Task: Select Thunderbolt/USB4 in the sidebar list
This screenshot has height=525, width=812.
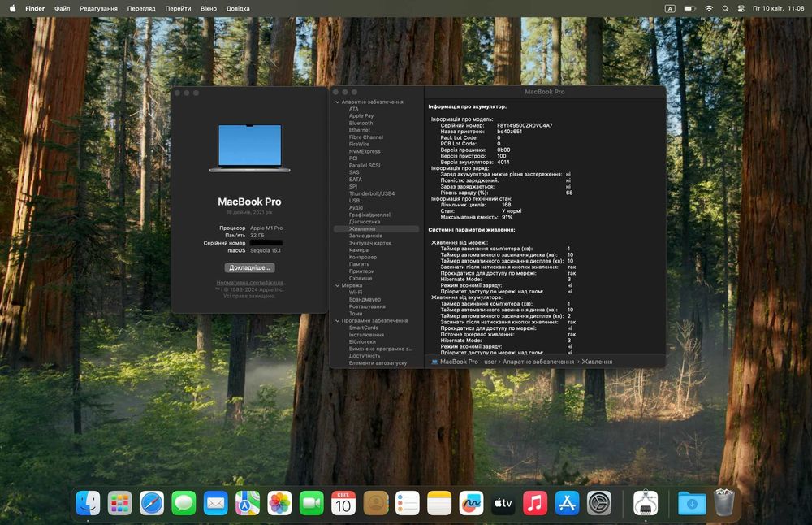Action: point(371,193)
